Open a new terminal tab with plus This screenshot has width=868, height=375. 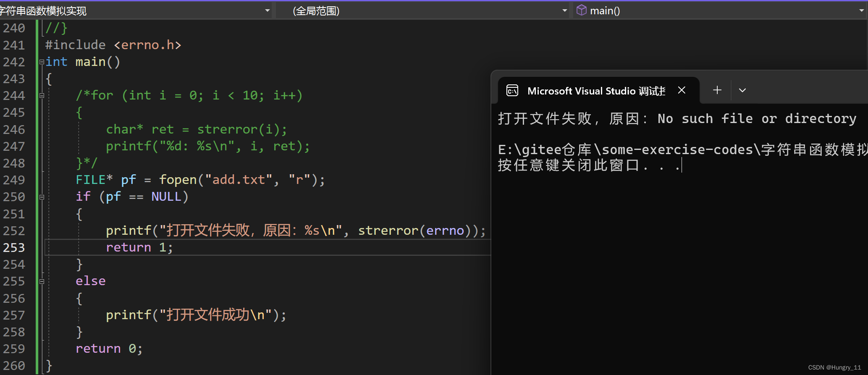[x=717, y=90]
